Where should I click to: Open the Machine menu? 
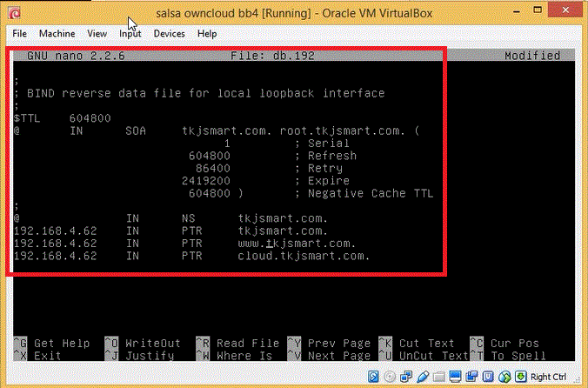coord(57,34)
